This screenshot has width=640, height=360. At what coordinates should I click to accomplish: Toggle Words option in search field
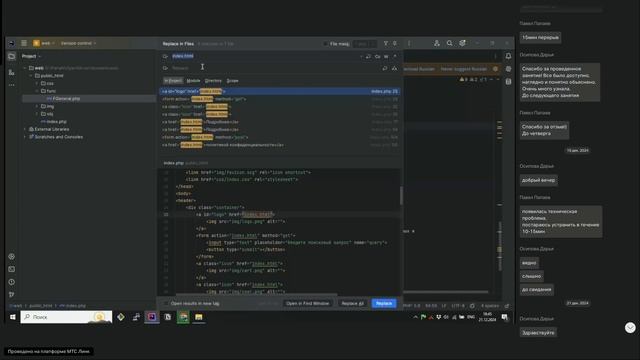[x=386, y=56]
